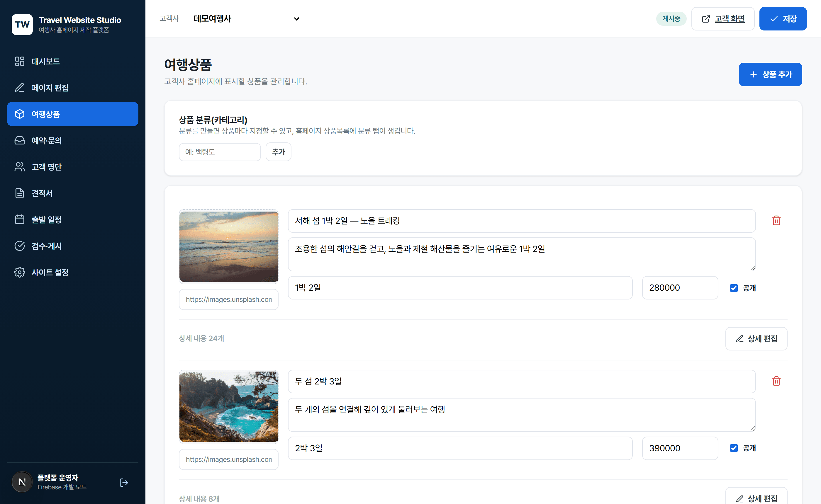The image size is (821, 504).
Task: Click the turquoise cove product thumbnail
Action: click(x=228, y=407)
